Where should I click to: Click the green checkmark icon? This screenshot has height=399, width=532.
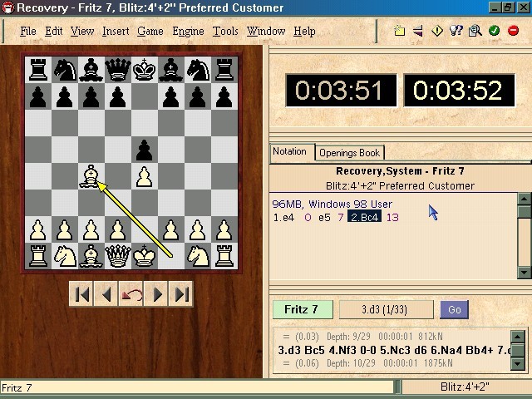(494, 31)
